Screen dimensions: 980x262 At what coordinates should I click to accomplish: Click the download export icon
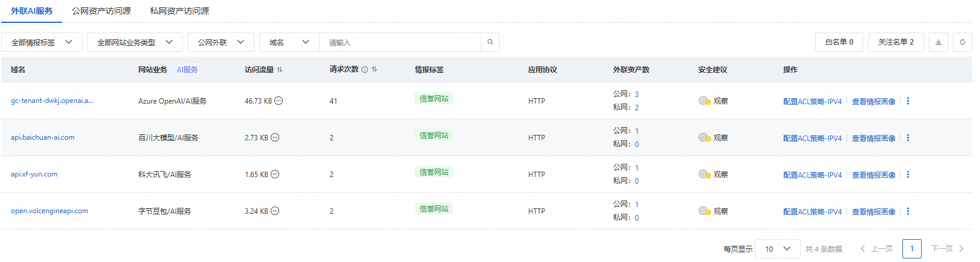tap(938, 42)
